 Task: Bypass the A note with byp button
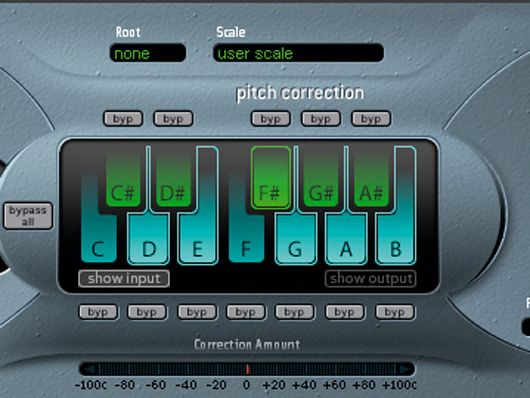pos(344,312)
